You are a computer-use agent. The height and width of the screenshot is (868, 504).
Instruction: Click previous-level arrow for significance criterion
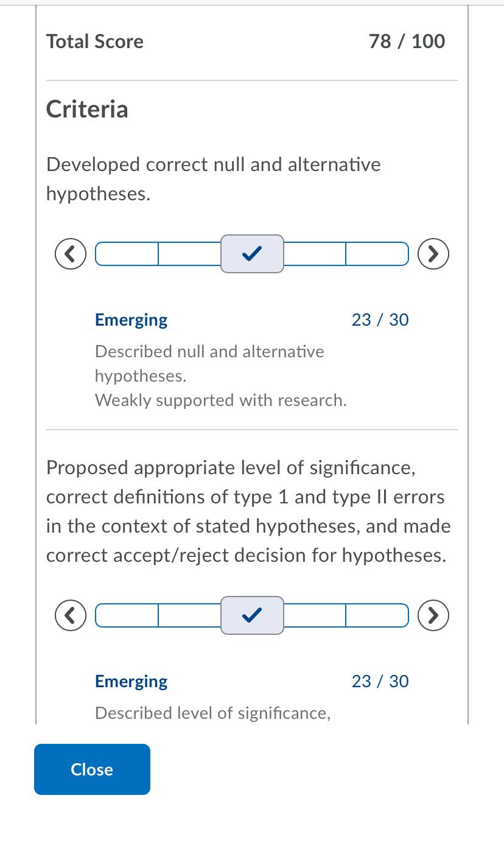71,615
